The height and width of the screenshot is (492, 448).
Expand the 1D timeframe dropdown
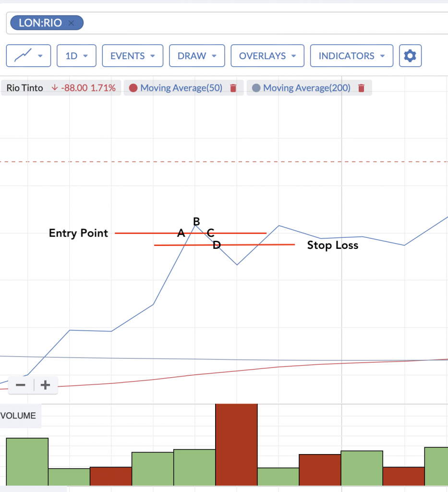[76, 56]
